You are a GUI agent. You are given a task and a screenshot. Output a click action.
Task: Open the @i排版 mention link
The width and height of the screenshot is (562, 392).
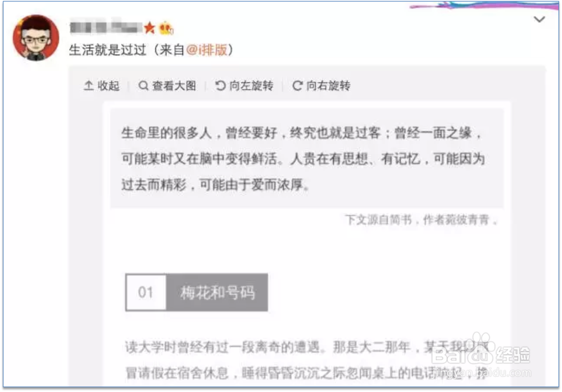207,50
